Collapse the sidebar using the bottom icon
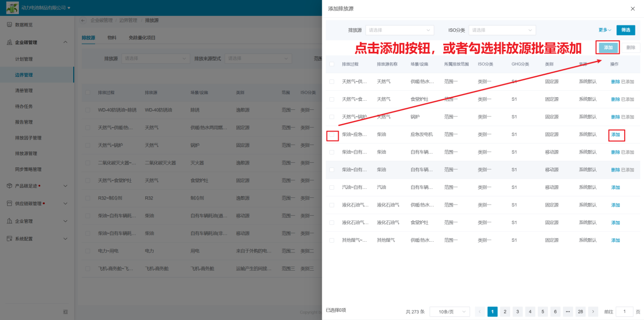The width and height of the screenshot is (644, 320). tap(65, 312)
